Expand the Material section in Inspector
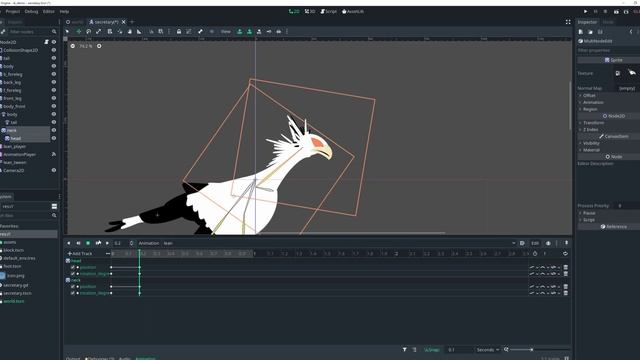Viewport: 640px width, 360px height. click(x=591, y=150)
